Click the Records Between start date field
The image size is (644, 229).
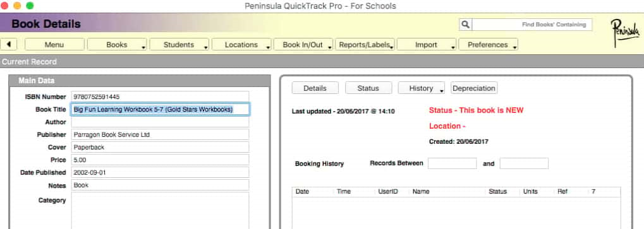tap(453, 163)
